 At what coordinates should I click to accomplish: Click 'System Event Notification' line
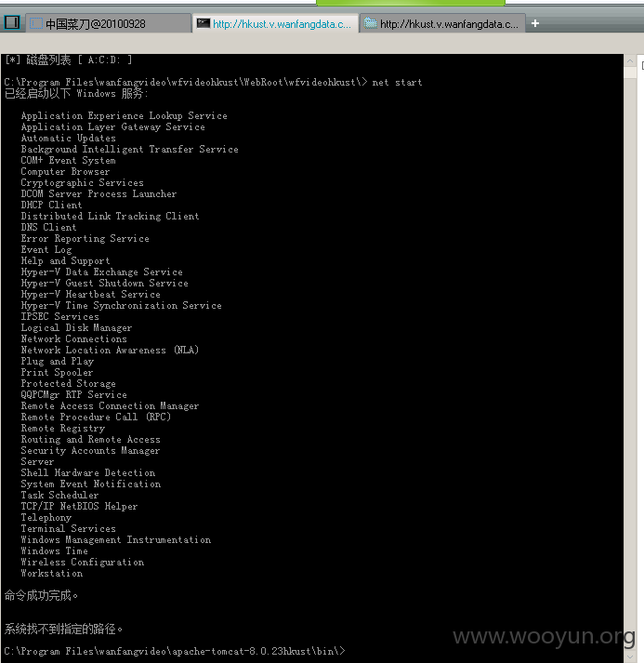(x=91, y=484)
